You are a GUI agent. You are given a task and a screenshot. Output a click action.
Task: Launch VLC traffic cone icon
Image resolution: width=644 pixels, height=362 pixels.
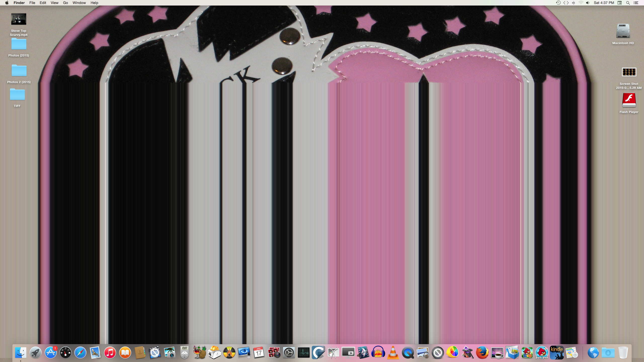click(x=393, y=352)
